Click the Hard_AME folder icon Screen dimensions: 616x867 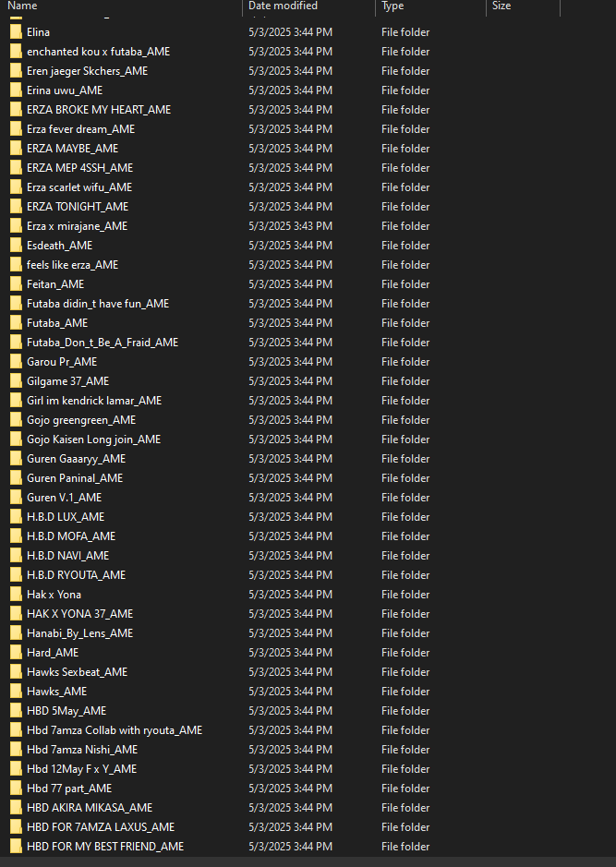pos(16,653)
